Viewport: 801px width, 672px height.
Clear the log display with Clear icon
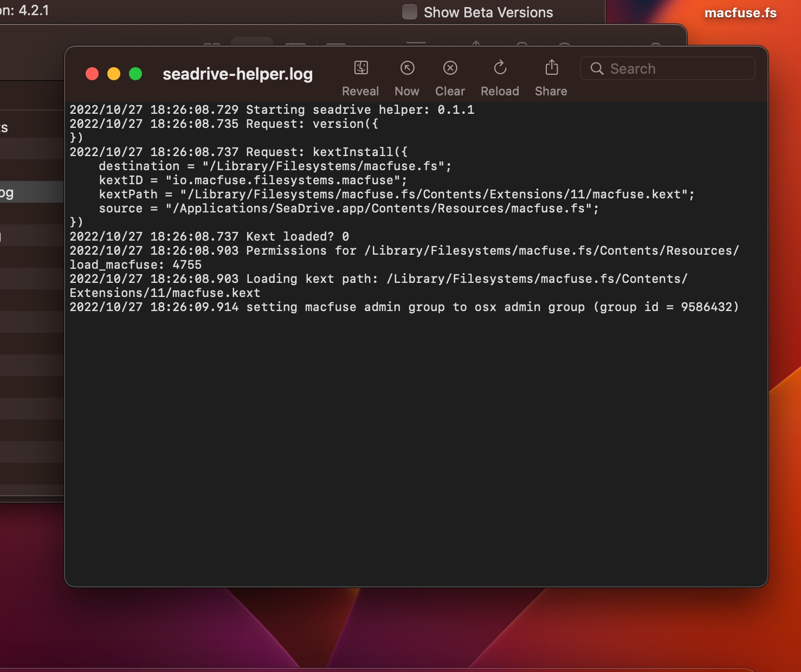click(450, 68)
